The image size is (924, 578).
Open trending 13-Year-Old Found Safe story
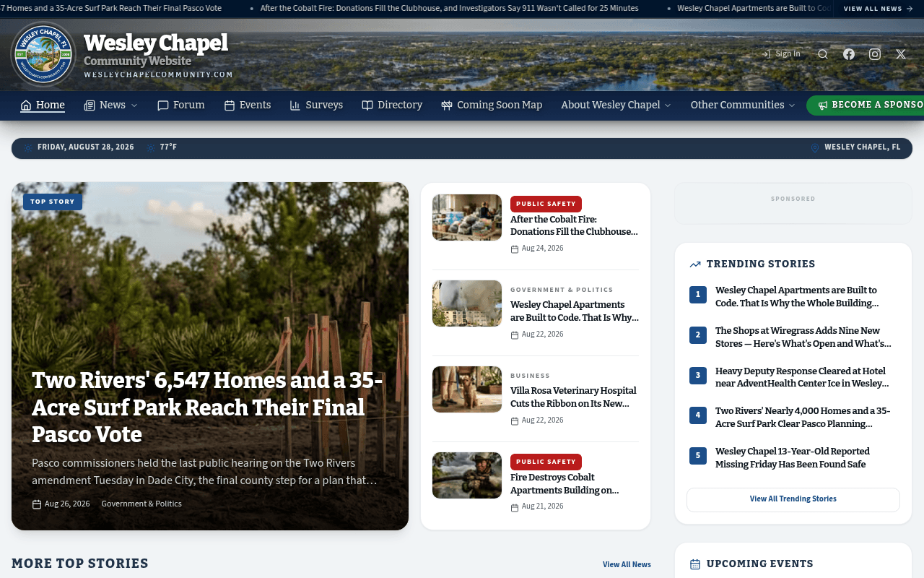[x=793, y=458]
